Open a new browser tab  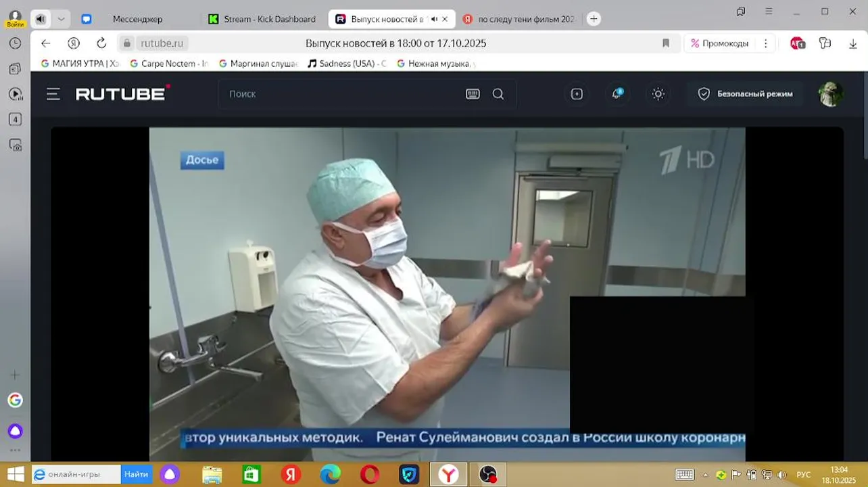click(x=594, y=19)
